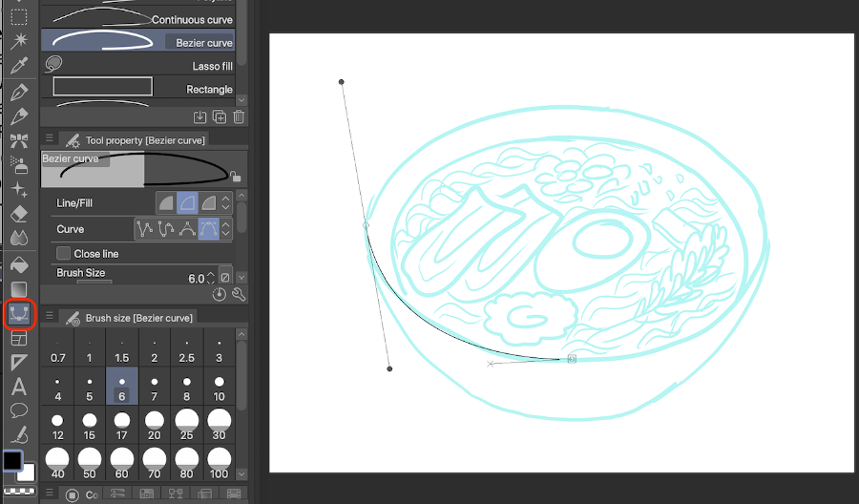Viewport: 859px width, 504px height.
Task: Click tool property scroll-down arrow
Action: coord(241,278)
